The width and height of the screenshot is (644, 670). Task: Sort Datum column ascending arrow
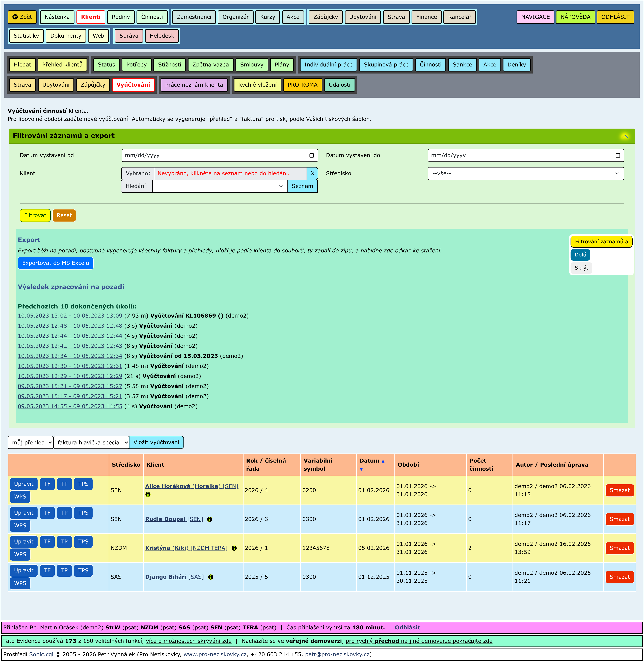[383, 461]
